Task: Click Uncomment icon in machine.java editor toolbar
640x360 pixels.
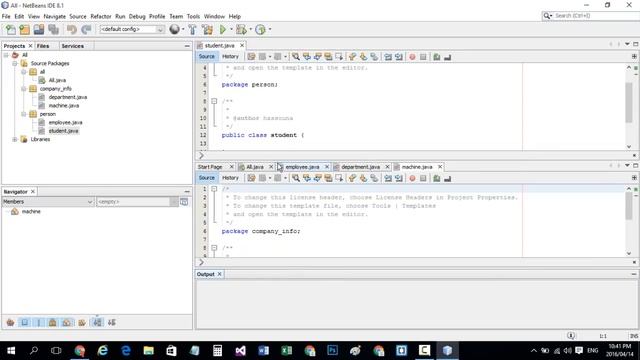Action: click(447, 178)
